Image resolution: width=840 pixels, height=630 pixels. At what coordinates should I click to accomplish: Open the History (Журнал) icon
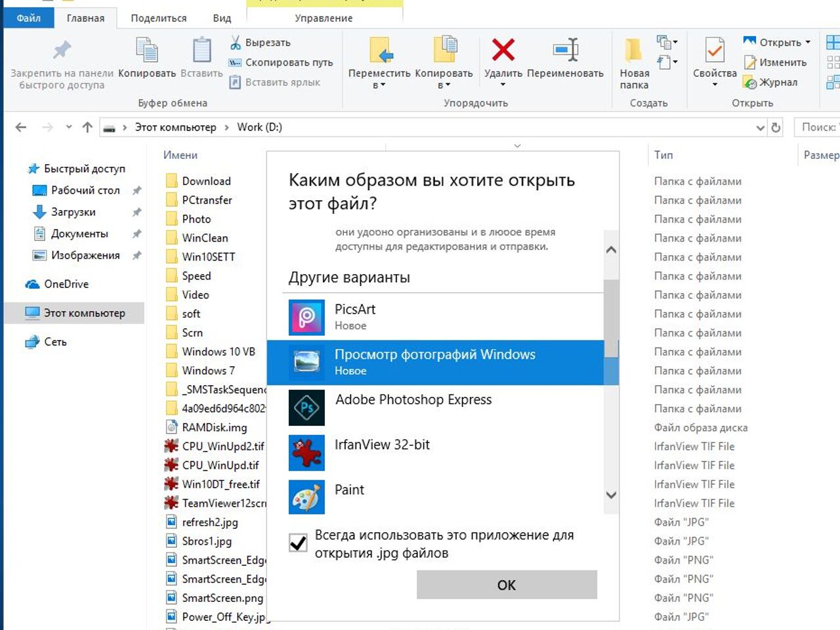point(749,82)
